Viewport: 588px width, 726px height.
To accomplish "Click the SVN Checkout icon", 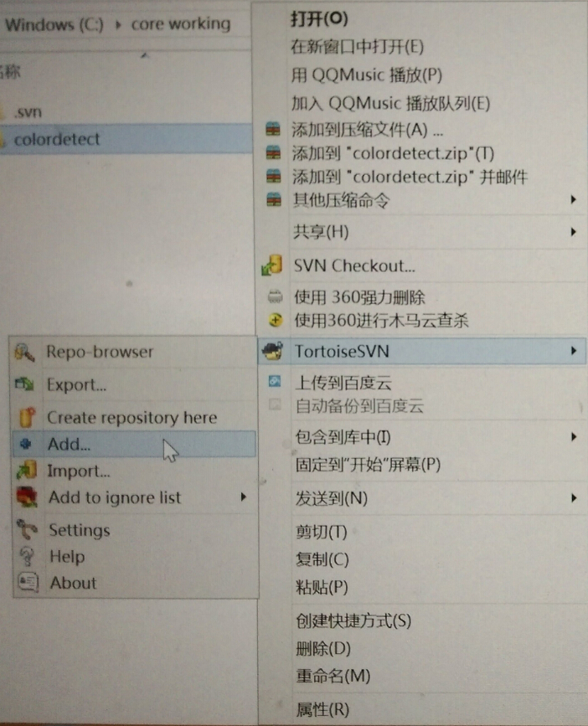I will pyautogui.click(x=272, y=265).
